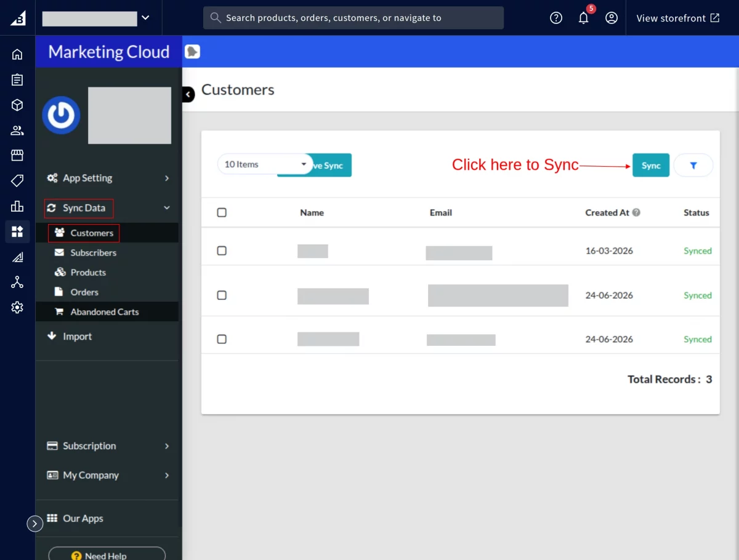
Task: Open the Channel Manager icon in left rail
Action: (17, 257)
